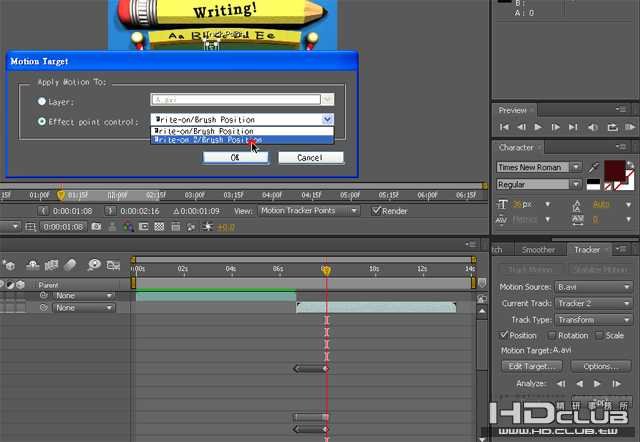Confirm with OK in Motion Target
Screen dimensions: 640x442
[x=236, y=158]
